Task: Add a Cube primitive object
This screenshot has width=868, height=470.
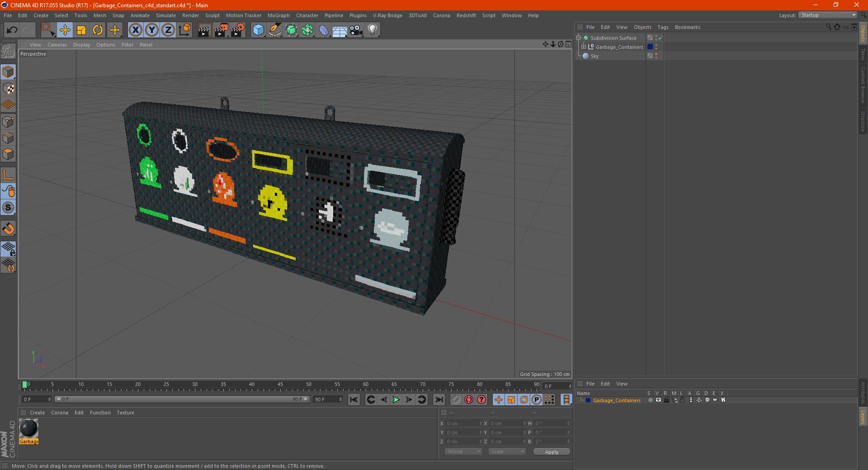Action: coord(258,30)
